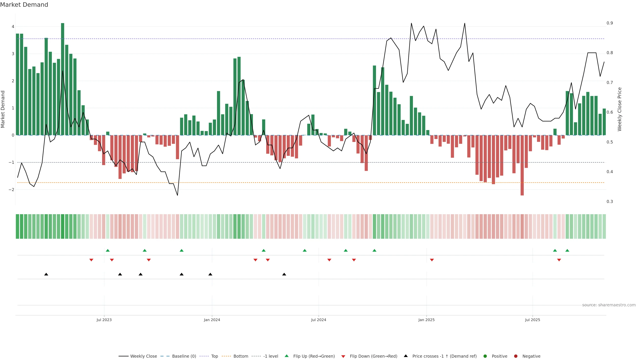Click the Jul 2025 x-axis label

coord(532,320)
